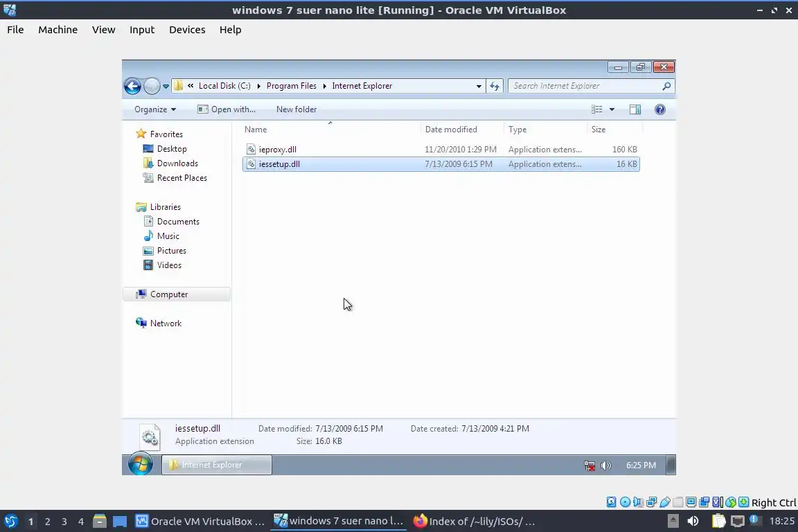Open VirtualBox Input menu

pyautogui.click(x=142, y=30)
